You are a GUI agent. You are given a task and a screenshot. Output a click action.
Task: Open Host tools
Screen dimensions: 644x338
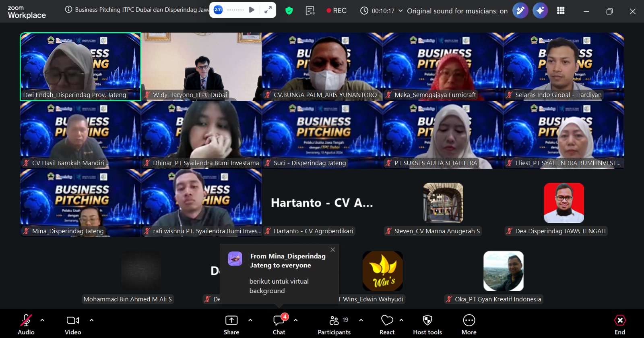[427, 324]
